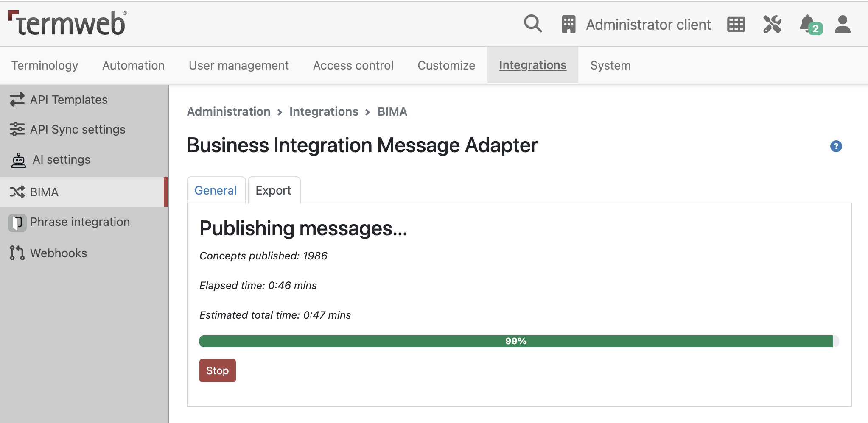Open the user profile icon
868x423 pixels.
[843, 24]
